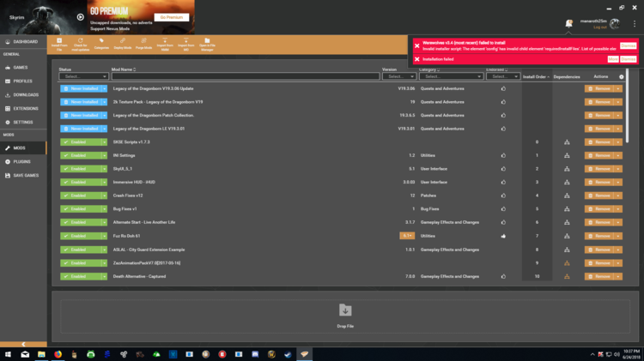Endorse Fuz Ro Doh 61 thumbs icon
The width and height of the screenshot is (644, 361).
pos(503,236)
